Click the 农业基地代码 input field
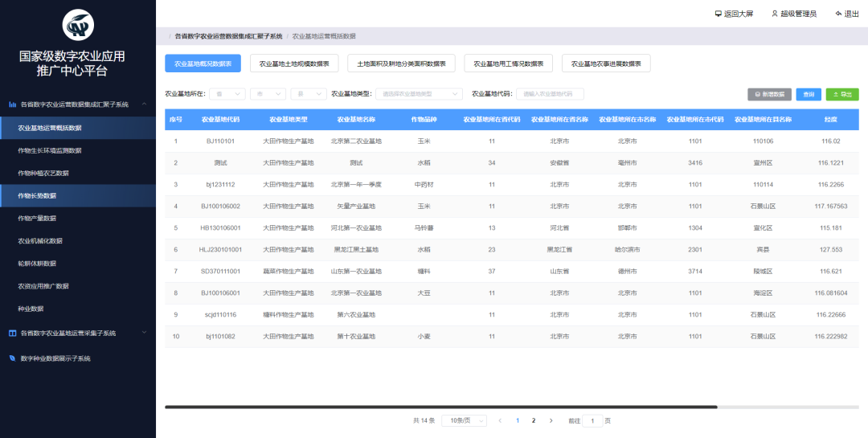This screenshot has width=868, height=438. (549, 94)
